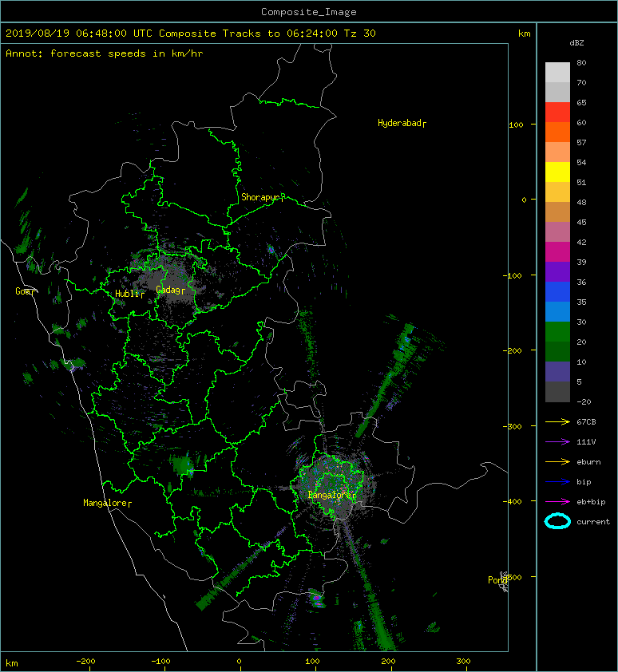Viewport: 618px width, 672px height.
Task: Pick the light gray 80 dBZ swatch
Action: pyautogui.click(x=557, y=73)
